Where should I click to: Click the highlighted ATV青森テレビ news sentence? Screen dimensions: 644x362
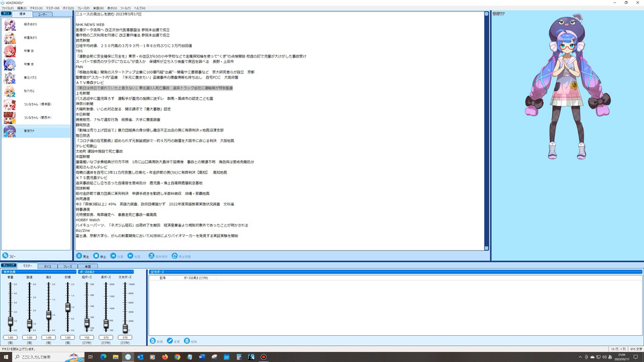pyautogui.click(x=154, y=88)
